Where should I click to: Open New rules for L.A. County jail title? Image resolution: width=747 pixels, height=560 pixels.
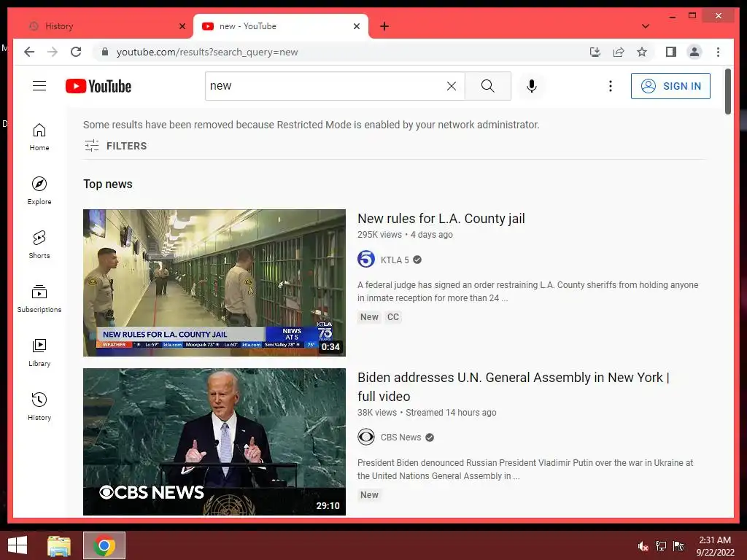pyautogui.click(x=441, y=219)
